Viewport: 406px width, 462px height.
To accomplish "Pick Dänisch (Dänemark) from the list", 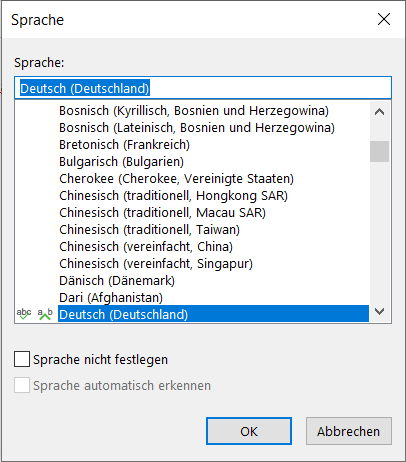I will point(117,281).
